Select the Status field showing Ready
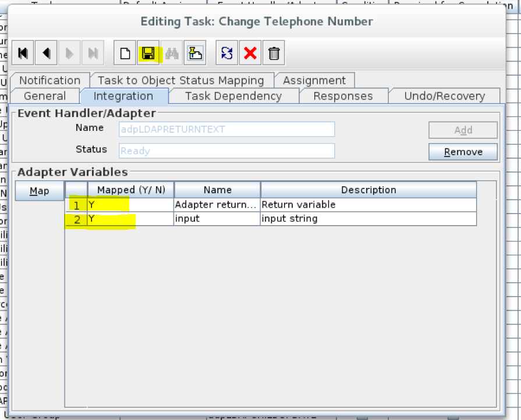The image size is (521, 420). tap(227, 151)
